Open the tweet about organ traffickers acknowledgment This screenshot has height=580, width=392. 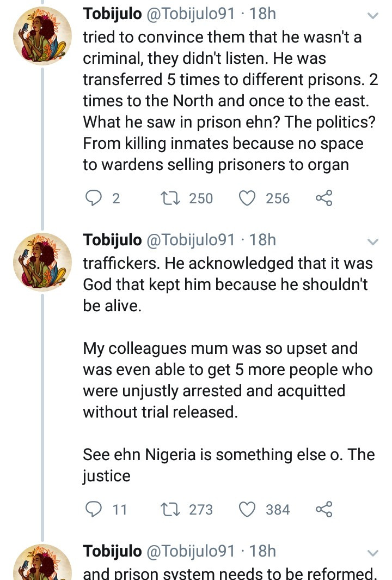[x=228, y=285]
